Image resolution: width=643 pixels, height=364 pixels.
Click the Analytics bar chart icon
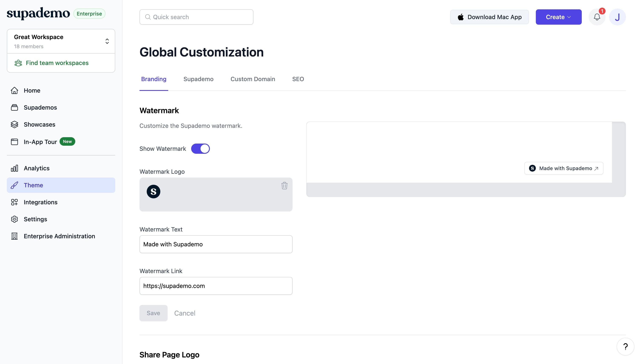(14, 168)
